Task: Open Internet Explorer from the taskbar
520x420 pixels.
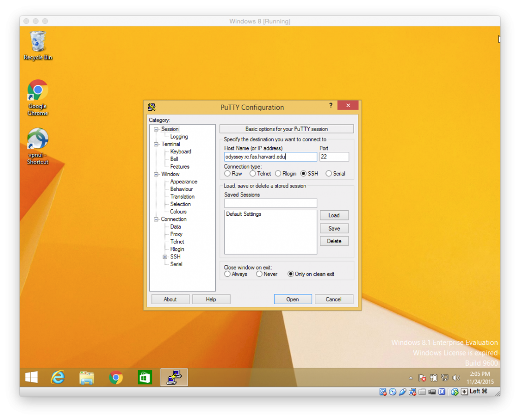Action: pos(58,377)
